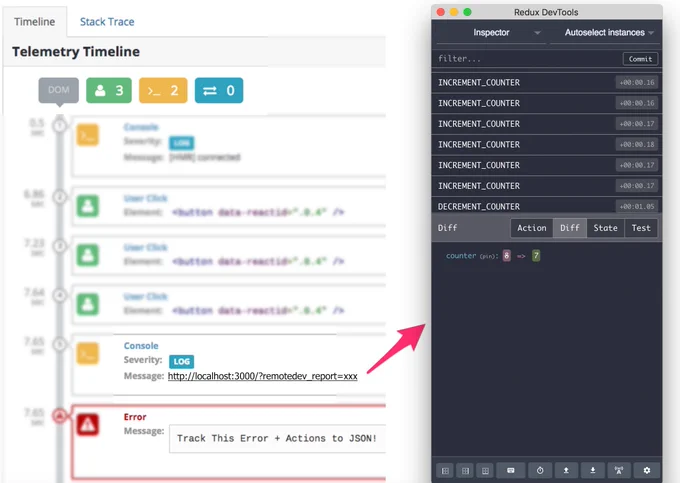Click the +00:01.05 timestamp badge

[x=637, y=206]
